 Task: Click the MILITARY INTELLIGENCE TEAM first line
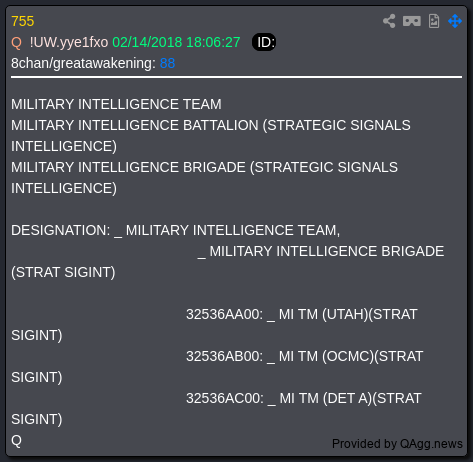(116, 104)
